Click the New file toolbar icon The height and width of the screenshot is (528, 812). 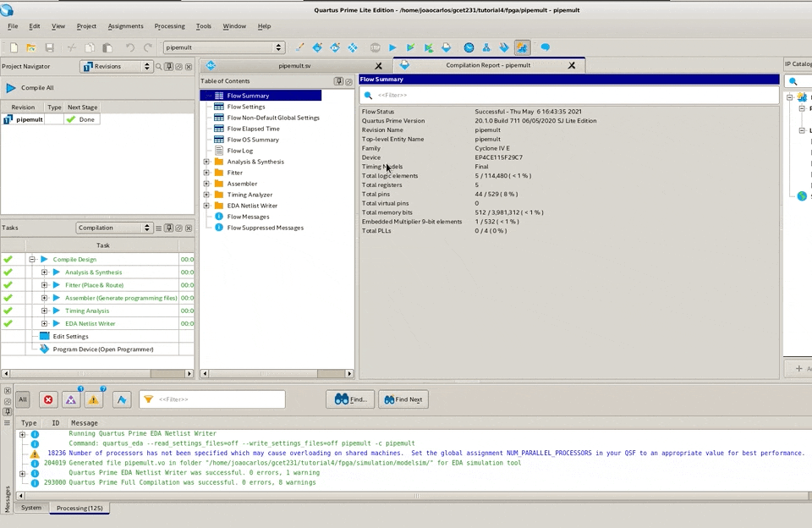(14, 47)
